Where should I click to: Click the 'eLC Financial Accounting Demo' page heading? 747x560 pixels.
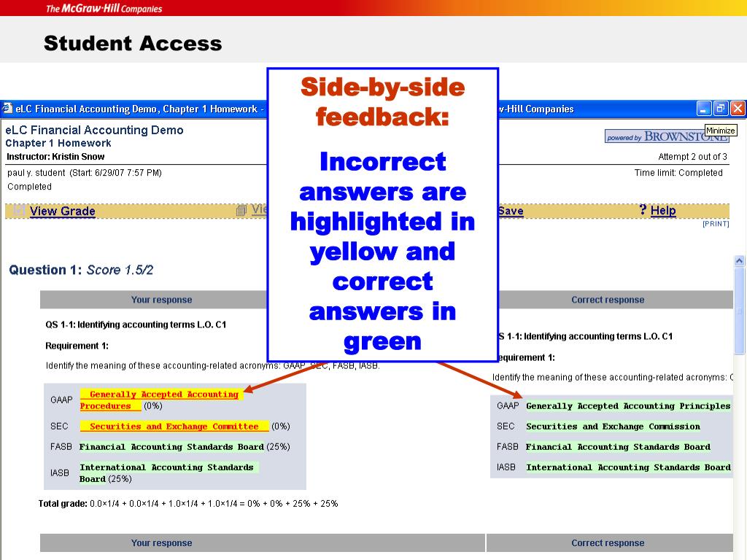tap(94, 130)
